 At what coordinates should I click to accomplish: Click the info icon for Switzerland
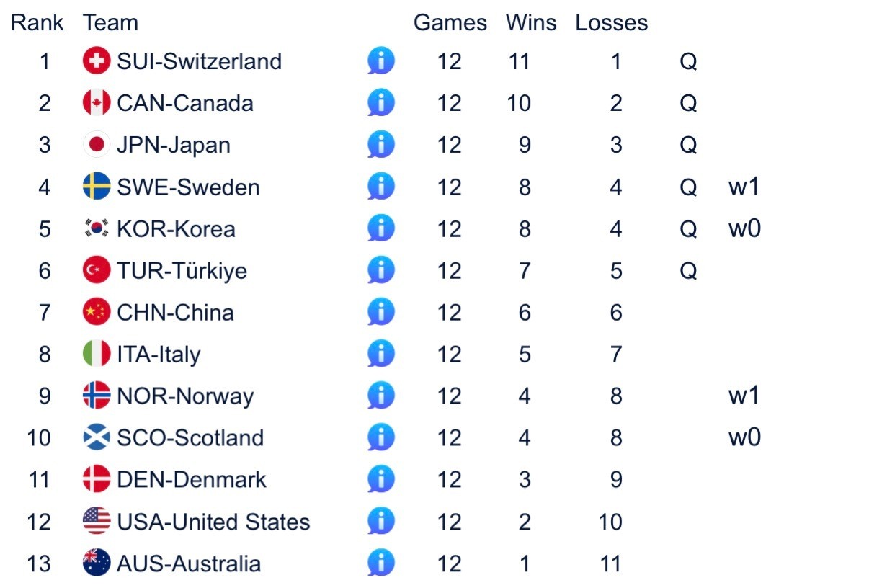(381, 61)
